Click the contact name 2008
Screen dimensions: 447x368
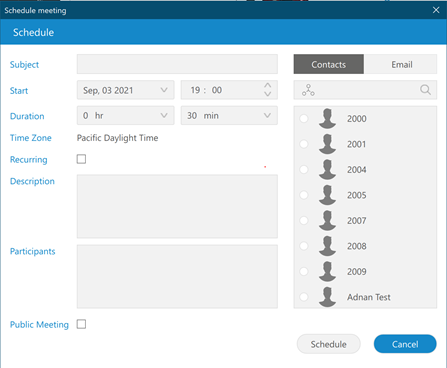(x=357, y=246)
